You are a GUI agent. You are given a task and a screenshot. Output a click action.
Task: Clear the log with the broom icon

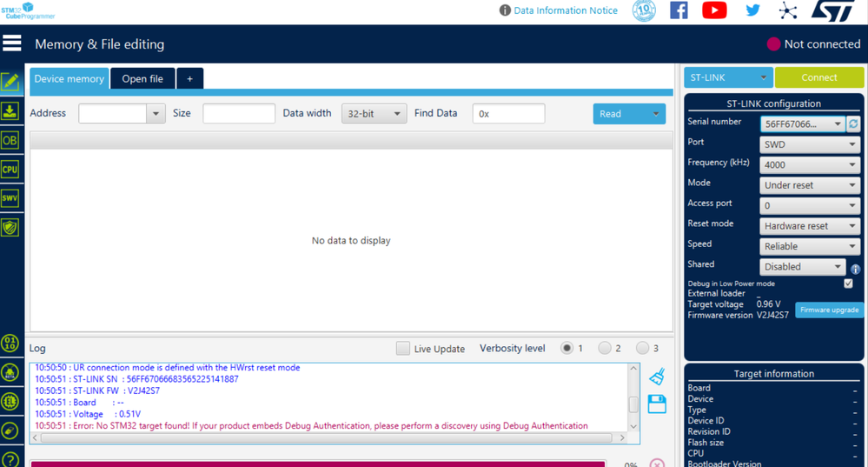click(657, 377)
